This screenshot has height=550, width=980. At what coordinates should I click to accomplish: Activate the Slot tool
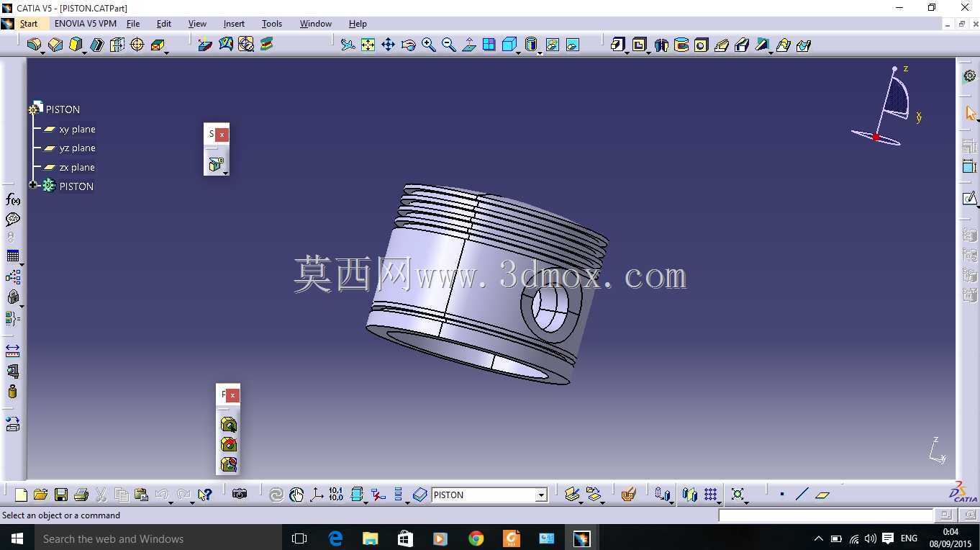coord(741,45)
